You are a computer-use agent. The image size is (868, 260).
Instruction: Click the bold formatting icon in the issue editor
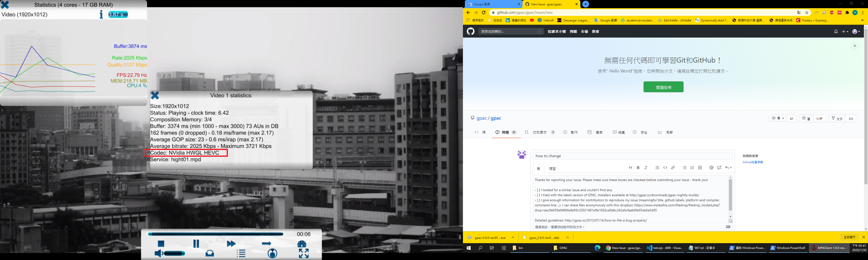point(638,168)
